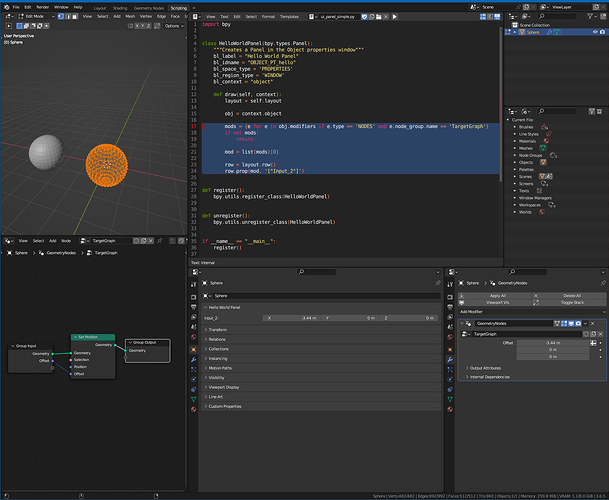
Task: Click the Delete All button
Action: (x=569, y=296)
